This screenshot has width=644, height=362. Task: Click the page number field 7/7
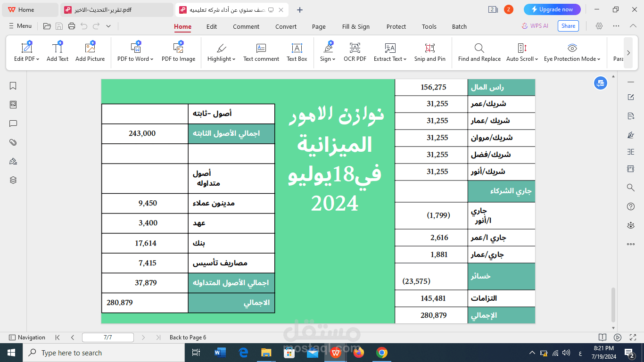pos(108,337)
